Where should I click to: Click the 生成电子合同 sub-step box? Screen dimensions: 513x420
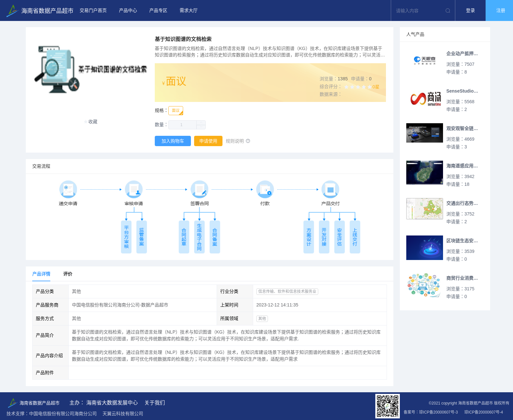[199, 237]
